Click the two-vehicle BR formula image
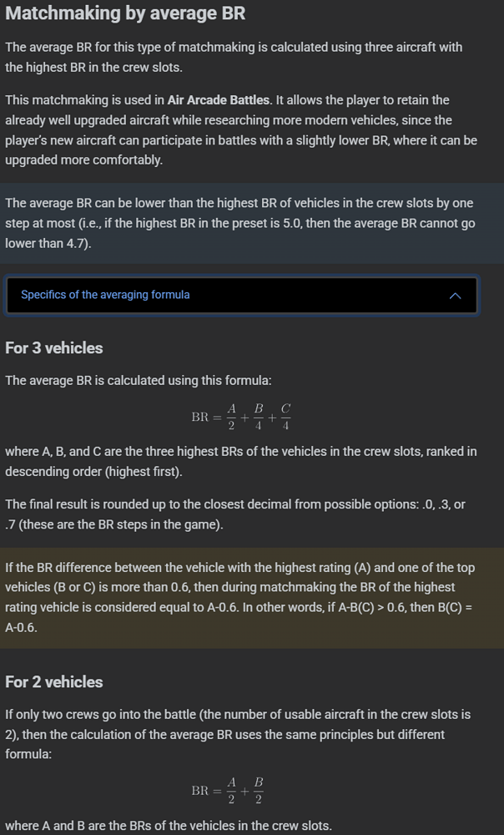The width and height of the screenshot is (504, 835). [x=228, y=790]
